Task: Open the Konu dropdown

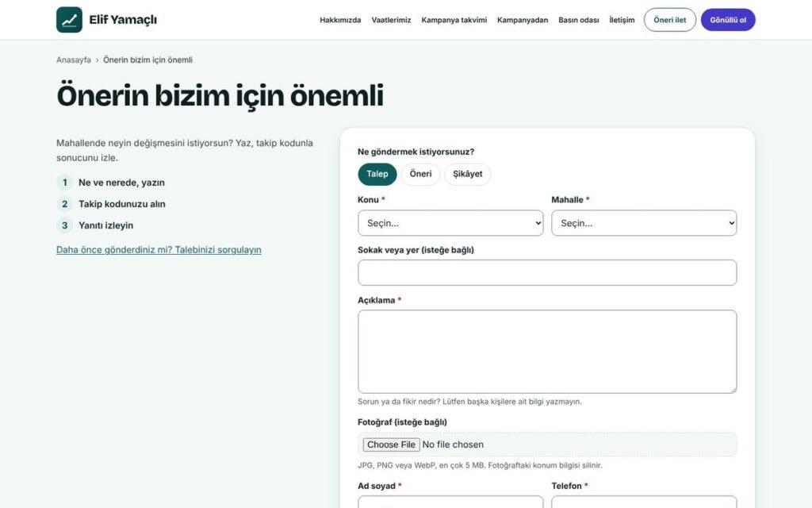Action: click(450, 223)
